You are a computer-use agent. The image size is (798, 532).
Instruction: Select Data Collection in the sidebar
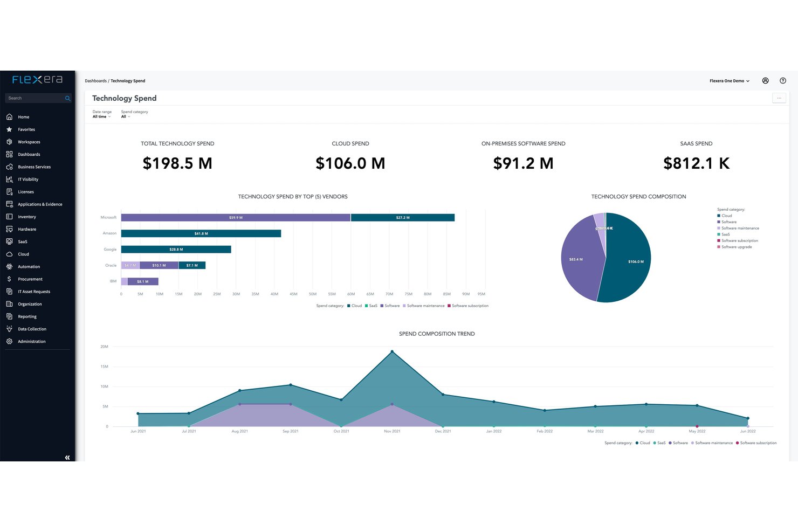[32, 329]
